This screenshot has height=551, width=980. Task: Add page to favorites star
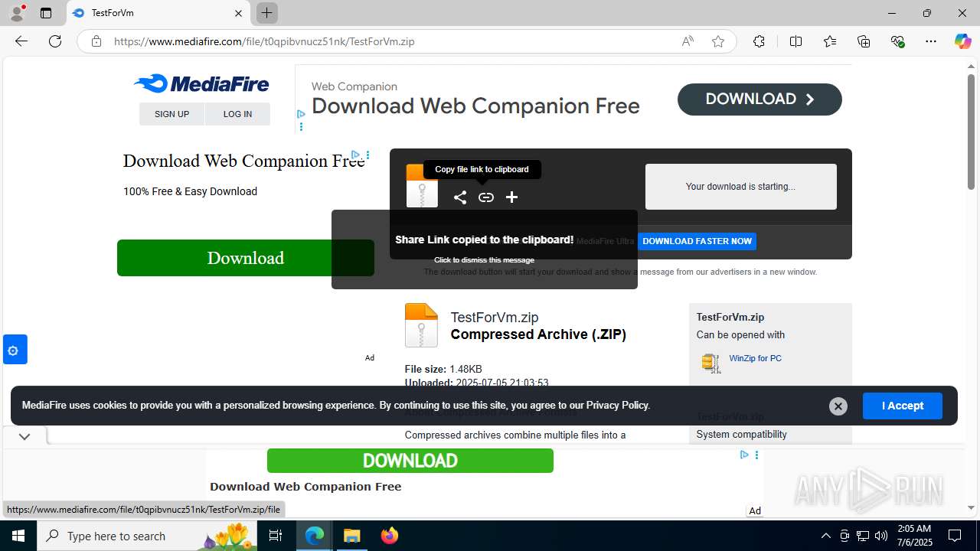coord(718,41)
